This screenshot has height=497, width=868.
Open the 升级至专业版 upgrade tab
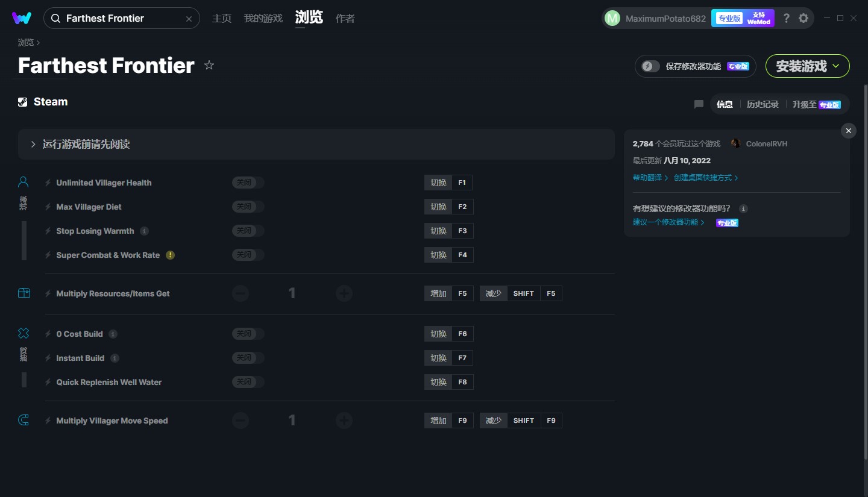pos(816,104)
